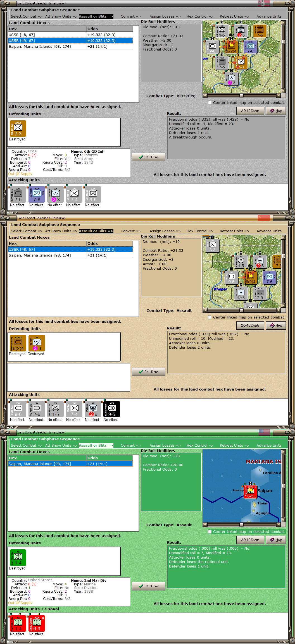The image size is (295, 644).
Task: Click 45 mm 2-3 destroyed defending unit
Action: (37, 343)
